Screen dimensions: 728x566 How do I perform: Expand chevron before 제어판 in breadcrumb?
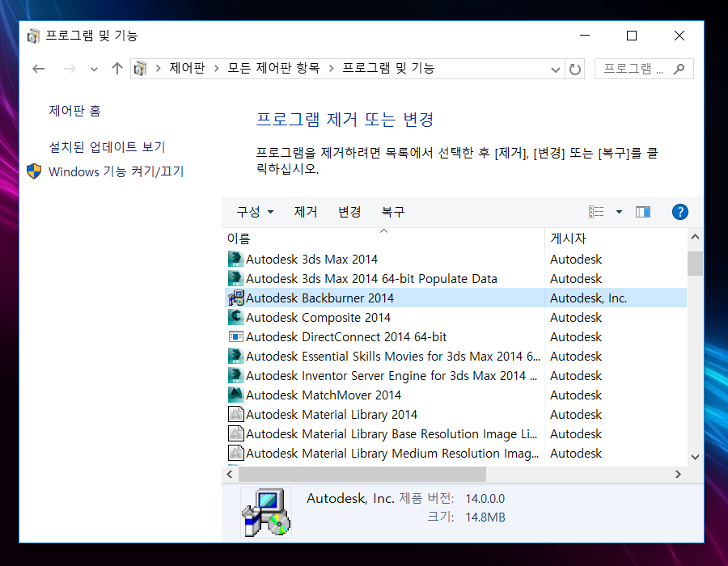coord(159,69)
